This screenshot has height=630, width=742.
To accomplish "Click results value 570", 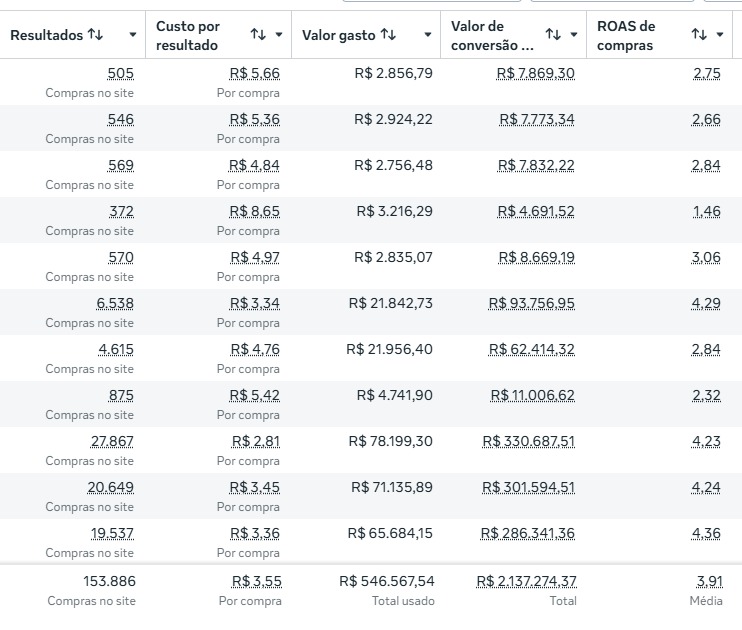I will click(x=121, y=257).
